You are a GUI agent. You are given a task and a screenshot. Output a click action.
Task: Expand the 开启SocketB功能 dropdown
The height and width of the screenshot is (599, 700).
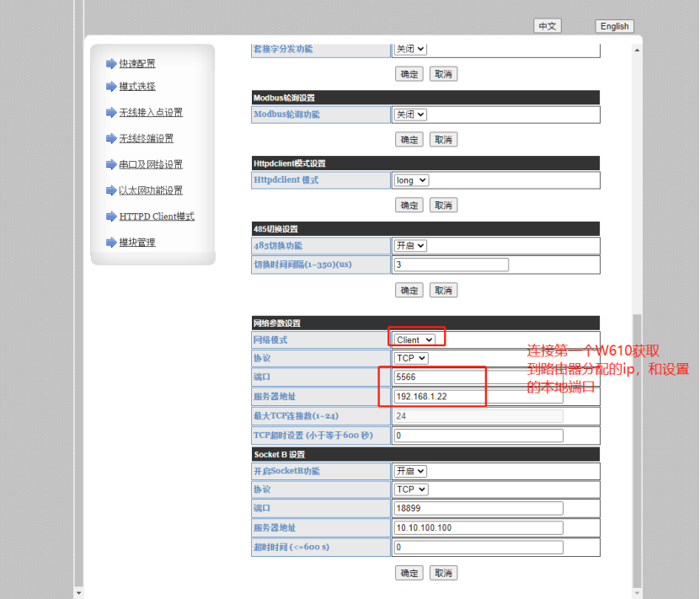pyautogui.click(x=410, y=471)
